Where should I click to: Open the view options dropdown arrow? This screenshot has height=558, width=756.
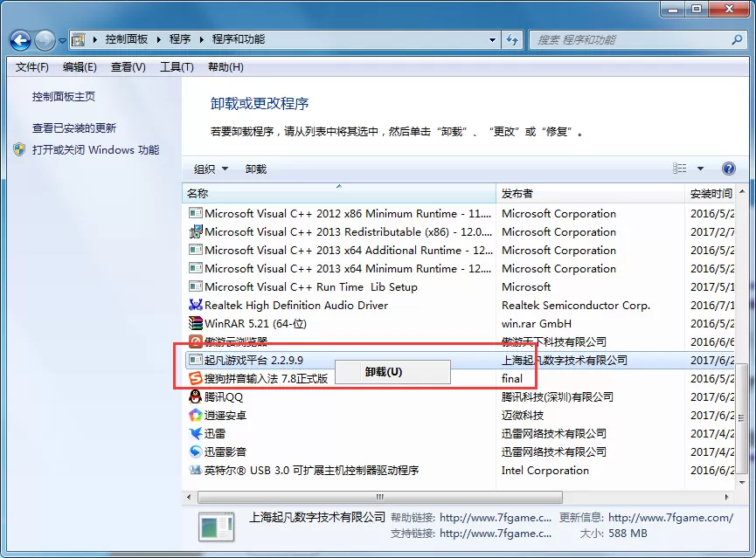pos(700,169)
